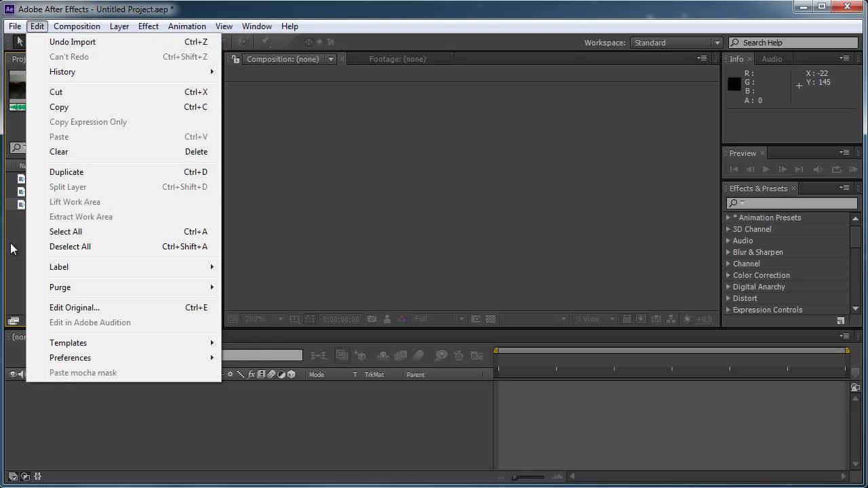Open the timeline panel options menu icon
The width and height of the screenshot is (868, 488).
point(844,336)
